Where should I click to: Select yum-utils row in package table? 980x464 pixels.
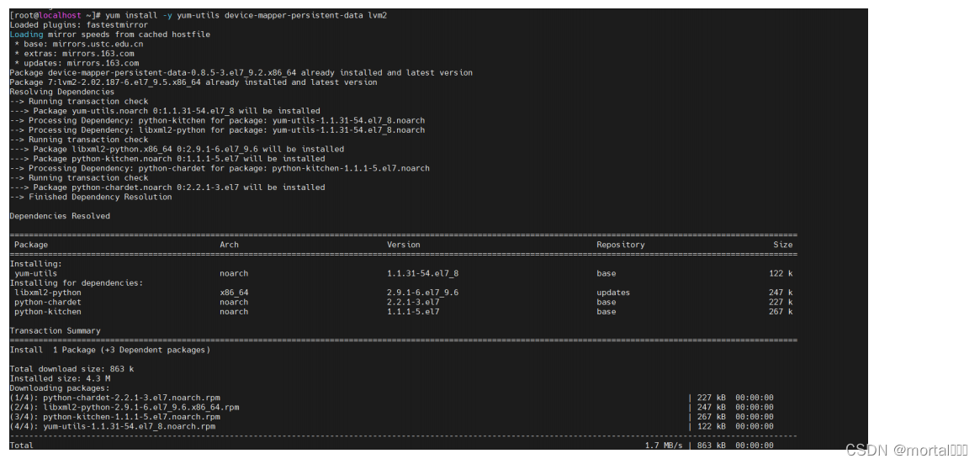[36, 273]
